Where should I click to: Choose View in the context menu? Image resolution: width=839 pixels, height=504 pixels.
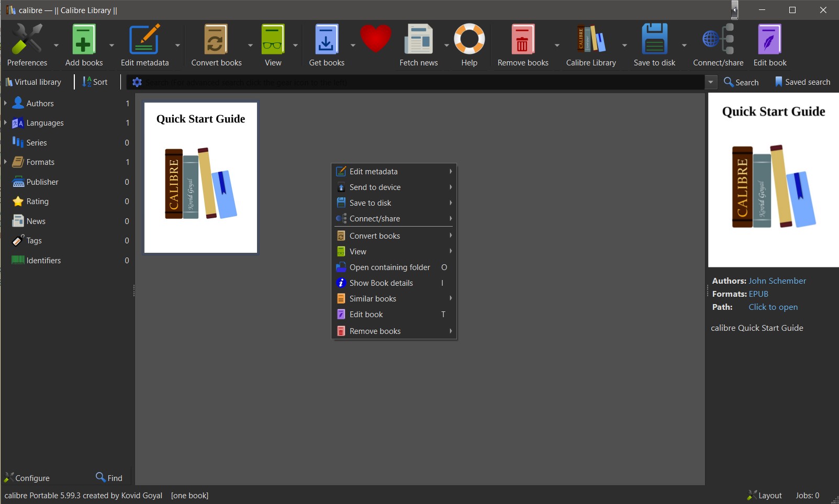(394, 252)
